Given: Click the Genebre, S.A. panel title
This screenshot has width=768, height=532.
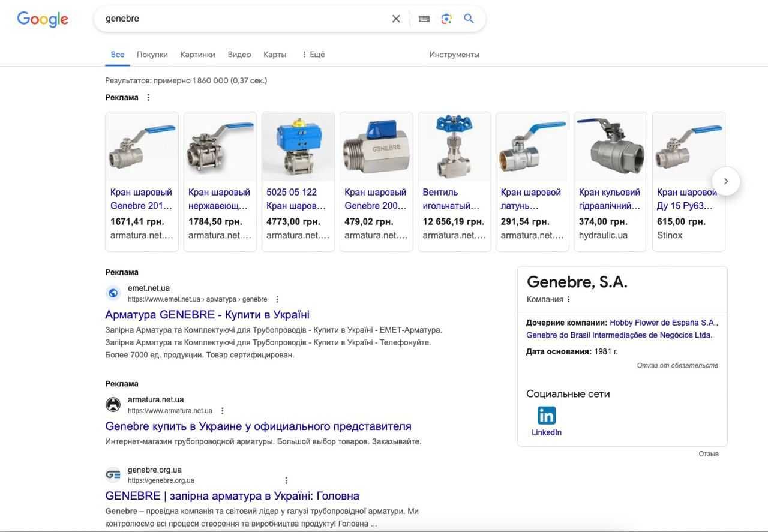Looking at the screenshot, I should [x=577, y=282].
